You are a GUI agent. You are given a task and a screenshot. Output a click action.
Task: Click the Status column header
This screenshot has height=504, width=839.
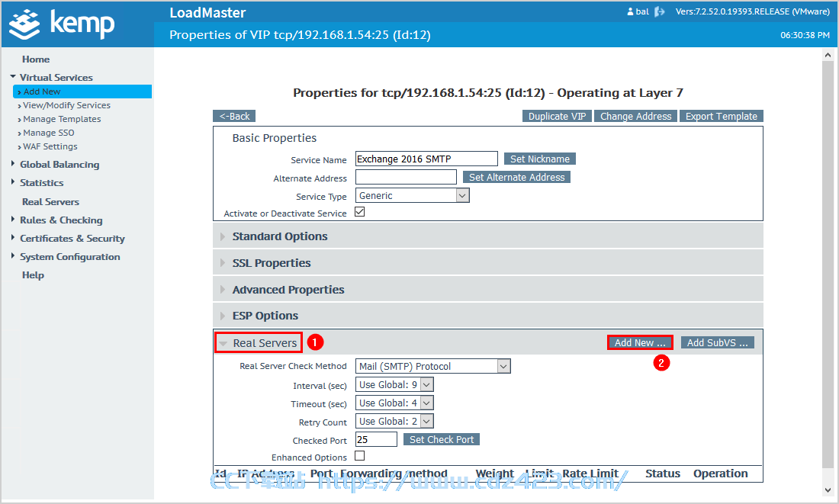tap(662, 474)
